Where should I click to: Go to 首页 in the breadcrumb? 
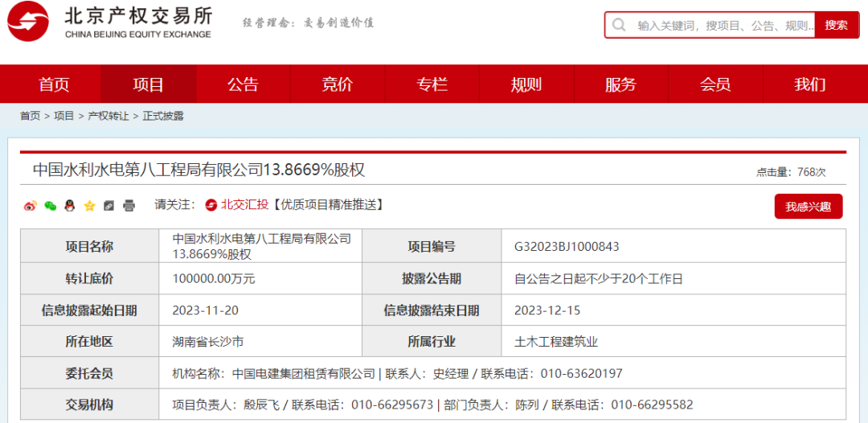coord(31,116)
